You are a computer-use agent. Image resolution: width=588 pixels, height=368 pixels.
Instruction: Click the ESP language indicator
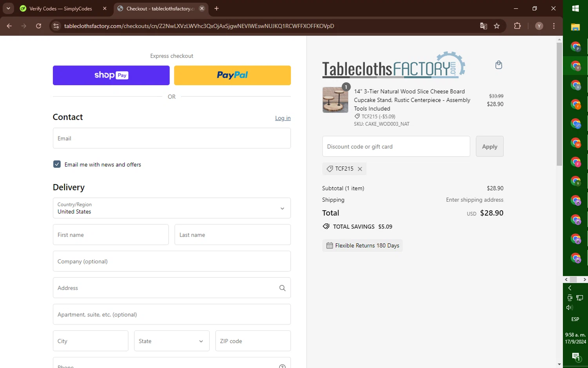pos(575,319)
